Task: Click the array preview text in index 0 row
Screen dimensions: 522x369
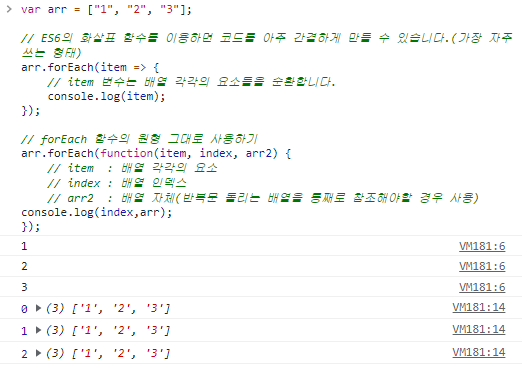Action: tap(108, 308)
